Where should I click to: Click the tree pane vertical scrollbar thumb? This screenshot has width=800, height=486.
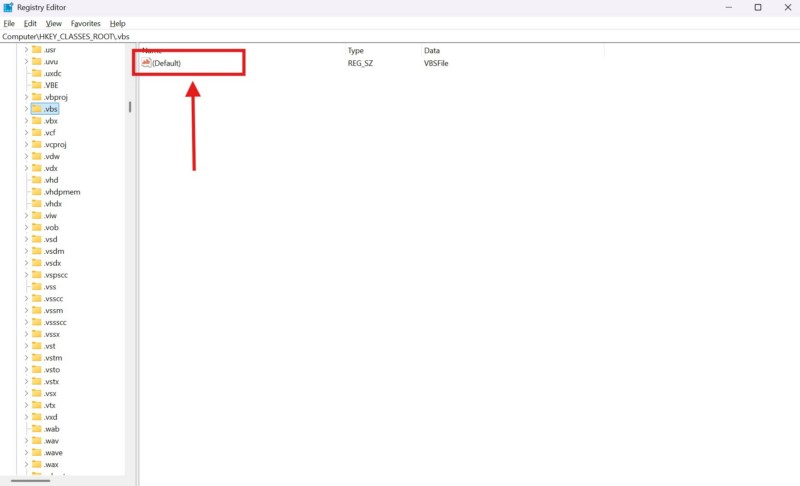pos(130,107)
